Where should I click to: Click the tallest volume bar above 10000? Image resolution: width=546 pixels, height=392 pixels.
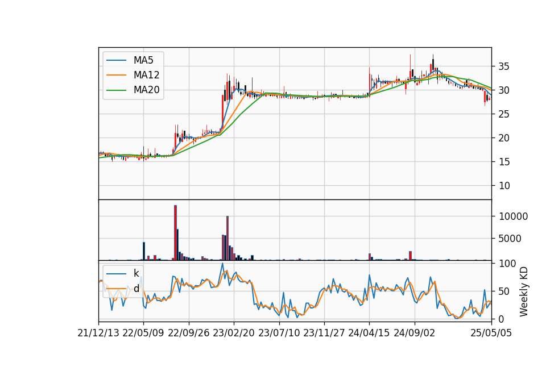pyautogui.click(x=176, y=233)
